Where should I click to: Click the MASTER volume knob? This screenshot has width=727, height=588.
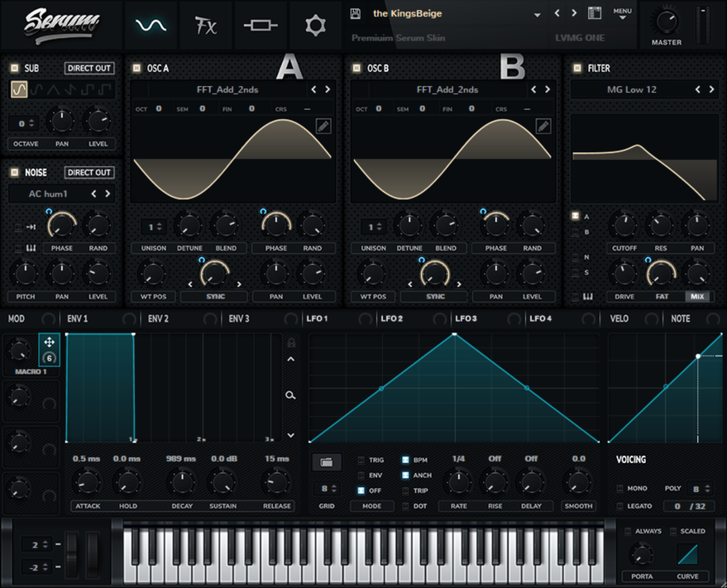(x=667, y=22)
